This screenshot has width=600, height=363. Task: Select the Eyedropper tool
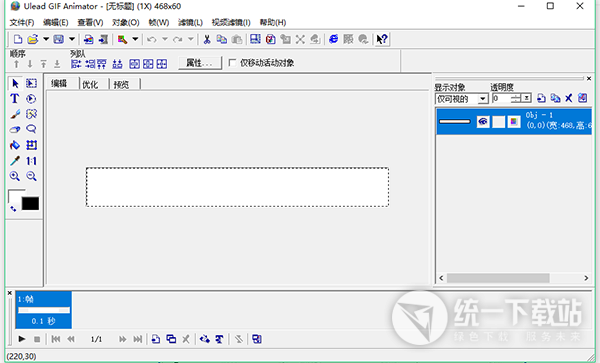[x=15, y=161]
